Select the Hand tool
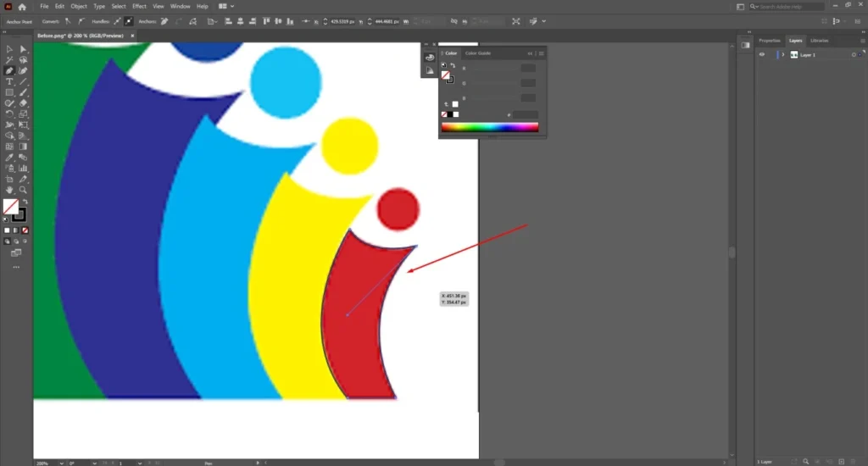This screenshot has height=466, width=868. pyautogui.click(x=9, y=190)
